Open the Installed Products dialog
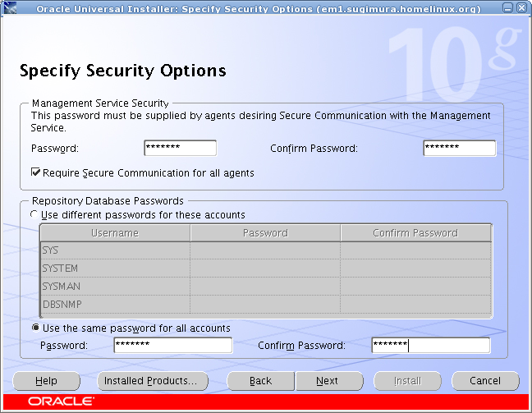Screen dimensions: 532x413 point(153,381)
